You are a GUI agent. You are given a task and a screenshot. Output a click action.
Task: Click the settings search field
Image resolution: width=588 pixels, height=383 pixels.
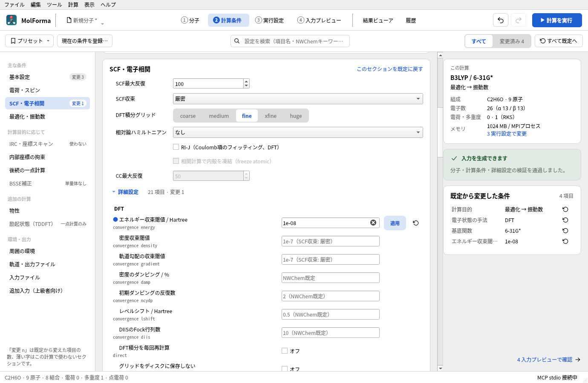point(290,41)
